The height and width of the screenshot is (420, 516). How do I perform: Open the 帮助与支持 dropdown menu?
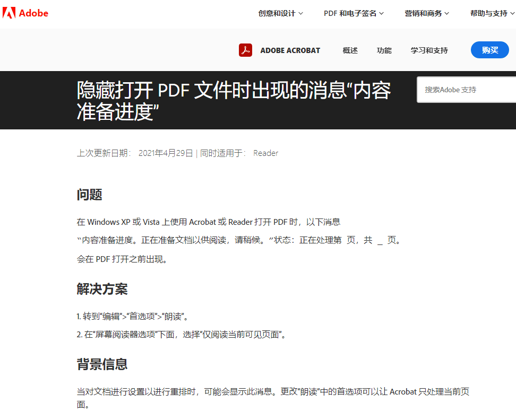coord(492,13)
